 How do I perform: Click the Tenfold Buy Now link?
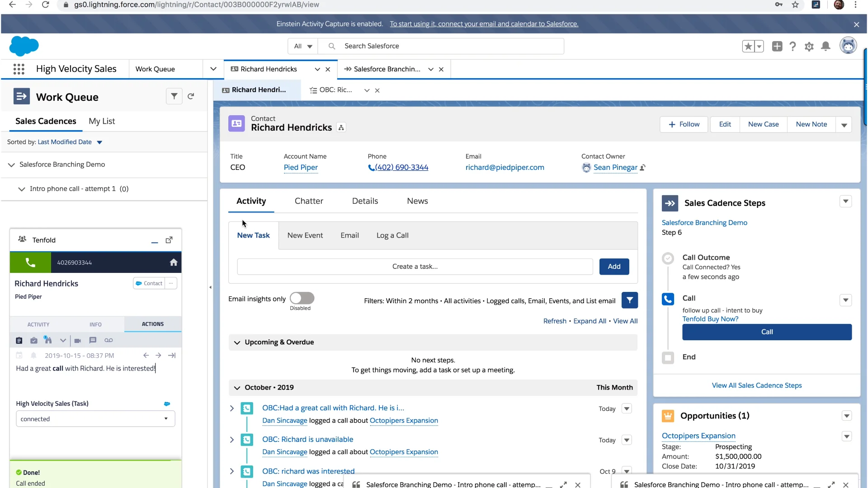[x=710, y=319]
